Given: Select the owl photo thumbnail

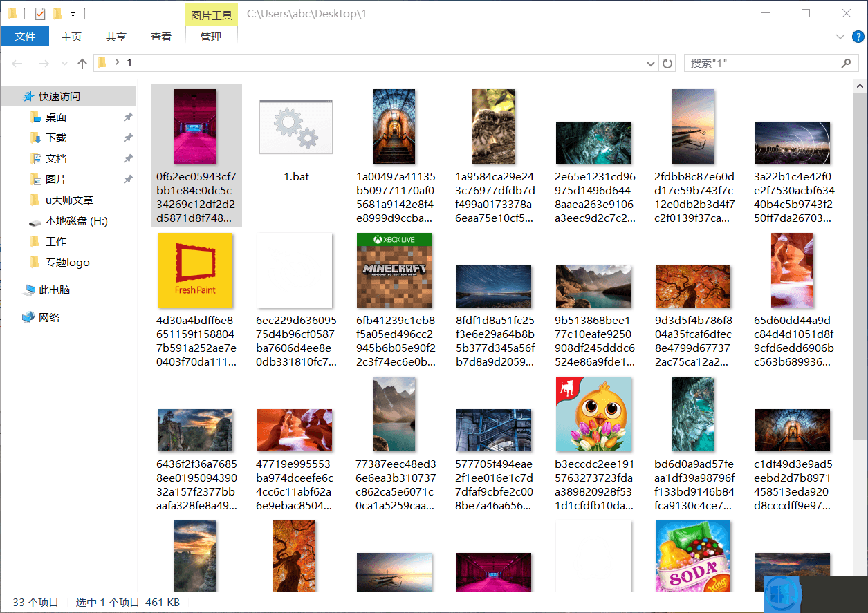Looking at the screenshot, I should [x=494, y=126].
